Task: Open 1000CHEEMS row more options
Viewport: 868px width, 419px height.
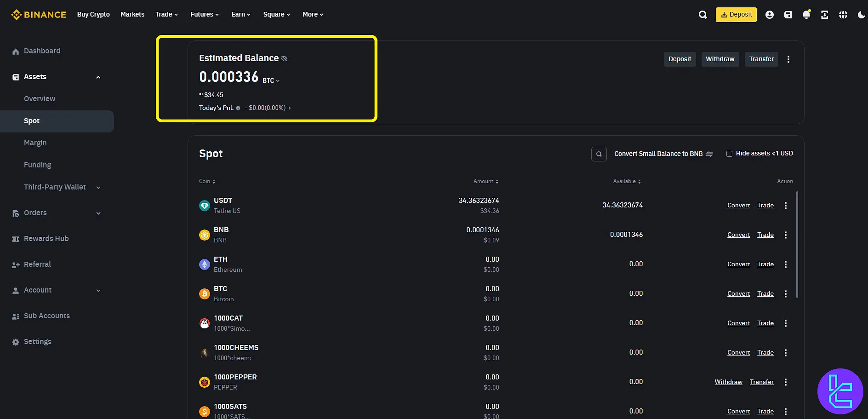Action: click(785, 353)
